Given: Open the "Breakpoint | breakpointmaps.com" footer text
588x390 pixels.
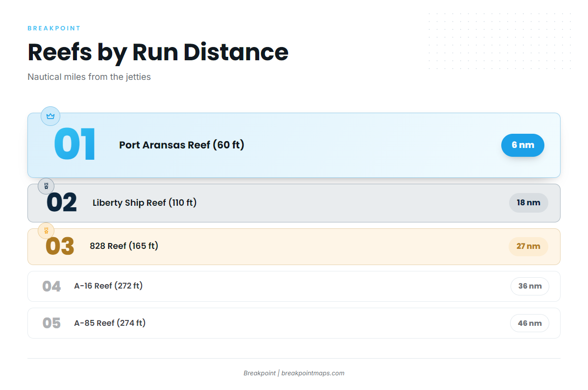Looking at the screenshot, I should click(294, 373).
